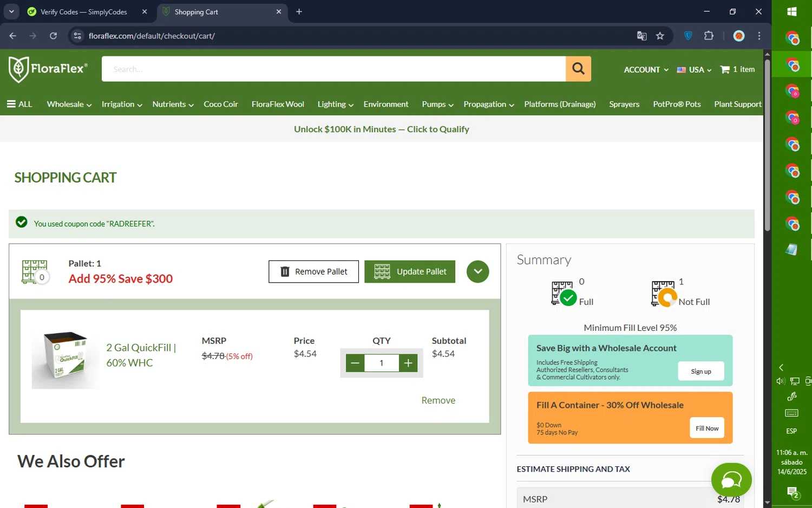
Task: Collapse Pallet 1 with round chevron button
Action: [x=477, y=271]
